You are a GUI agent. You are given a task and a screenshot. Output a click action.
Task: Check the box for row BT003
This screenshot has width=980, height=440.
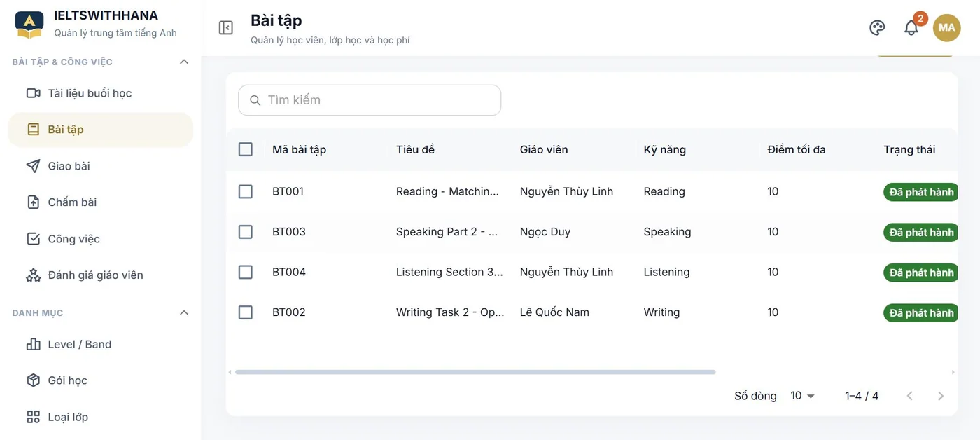(246, 232)
